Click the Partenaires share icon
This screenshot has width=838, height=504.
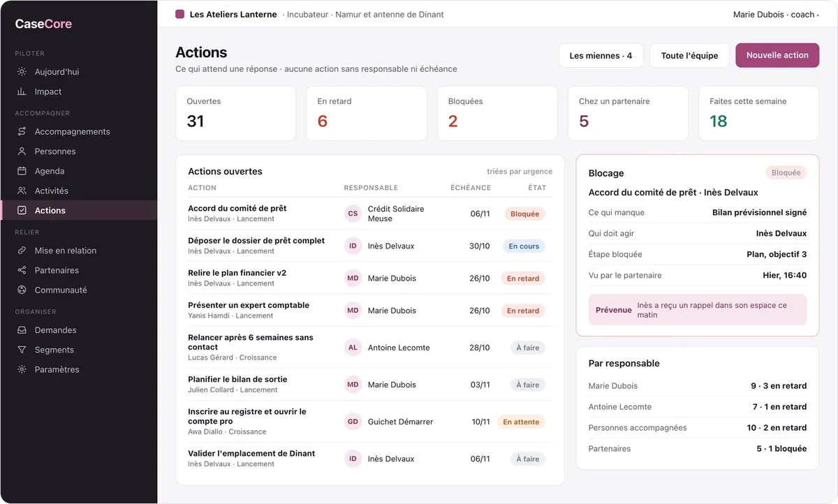(x=22, y=270)
